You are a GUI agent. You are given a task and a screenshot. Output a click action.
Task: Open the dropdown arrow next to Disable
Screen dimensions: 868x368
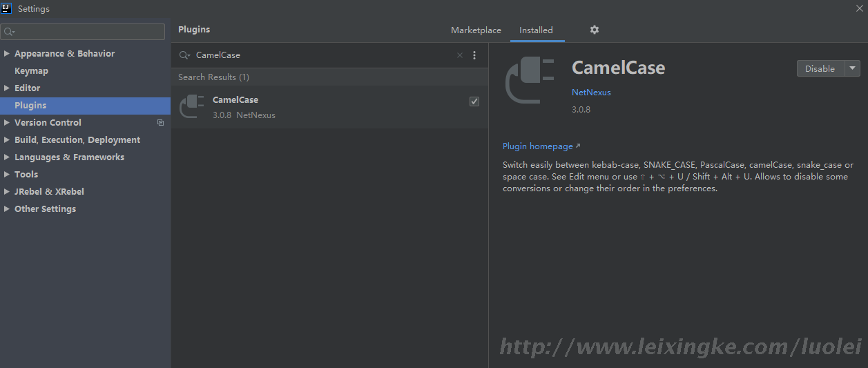[x=853, y=68]
